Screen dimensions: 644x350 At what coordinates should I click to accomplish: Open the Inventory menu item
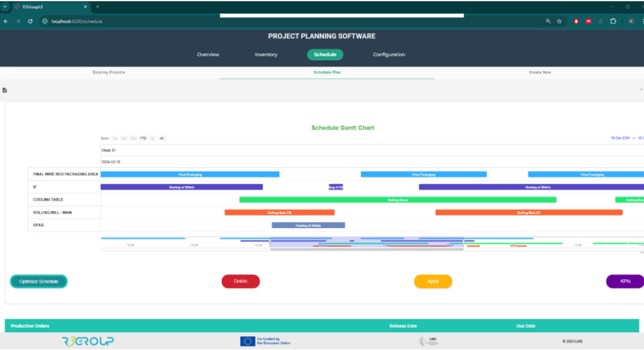[x=266, y=55]
